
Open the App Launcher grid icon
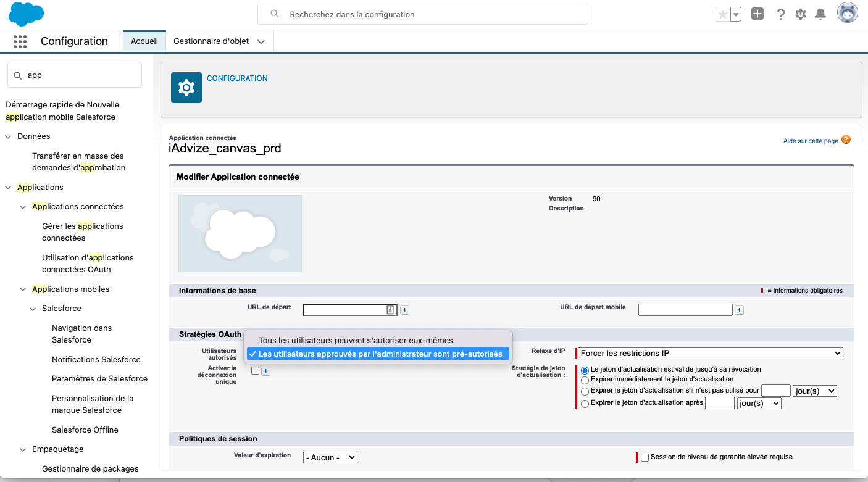tap(20, 41)
